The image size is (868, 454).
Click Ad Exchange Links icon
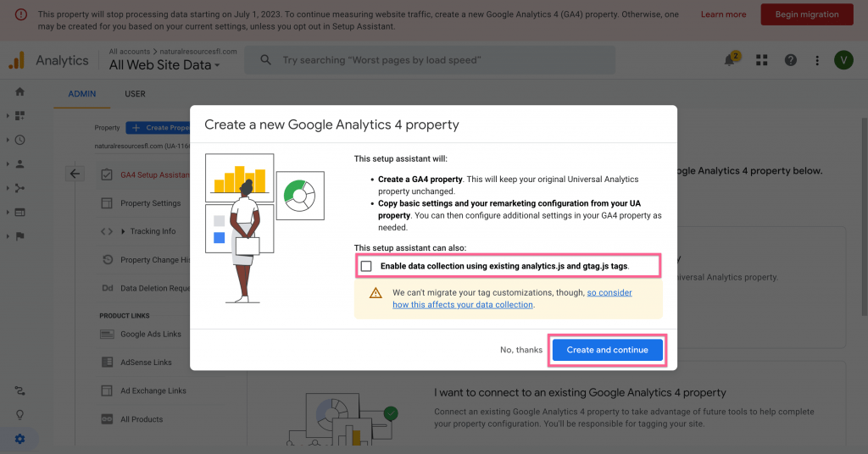tap(107, 390)
